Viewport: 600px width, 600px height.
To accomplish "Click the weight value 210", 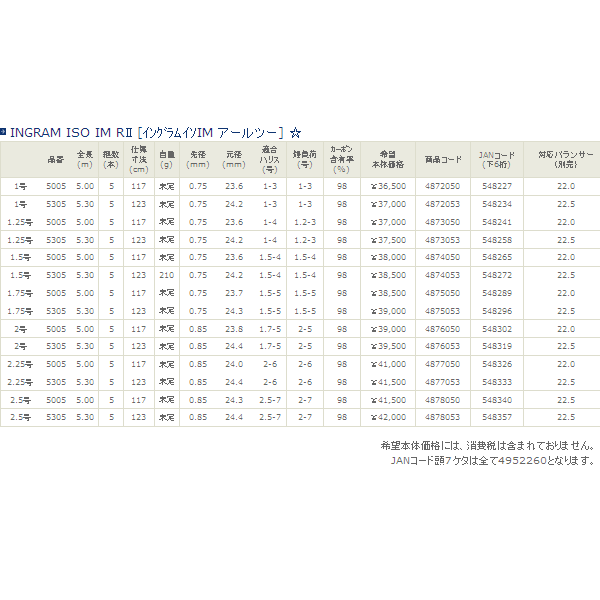I will tap(166, 275).
